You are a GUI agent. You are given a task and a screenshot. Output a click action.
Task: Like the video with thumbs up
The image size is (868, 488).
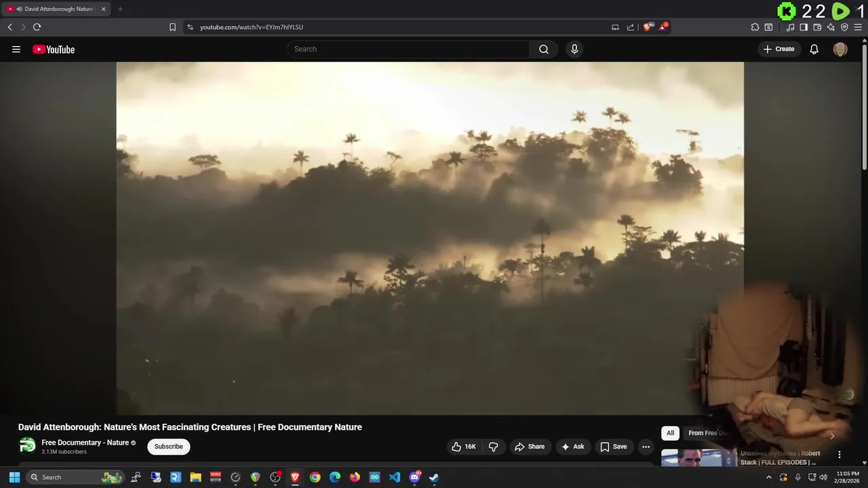click(464, 447)
